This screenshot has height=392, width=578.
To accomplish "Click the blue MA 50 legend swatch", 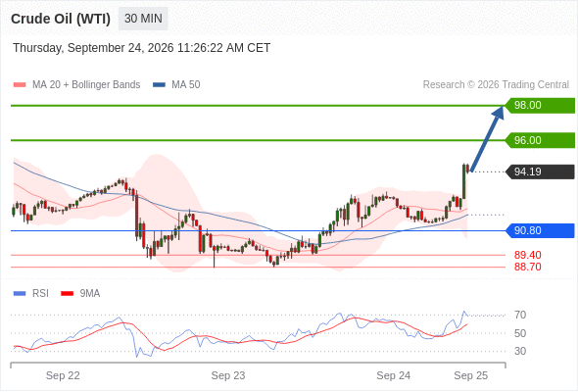I will (159, 85).
